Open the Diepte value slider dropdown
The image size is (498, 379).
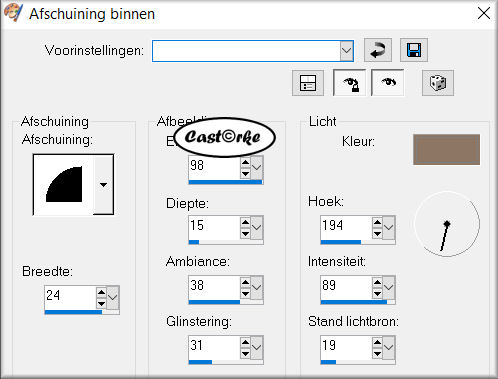click(x=256, y=227)
